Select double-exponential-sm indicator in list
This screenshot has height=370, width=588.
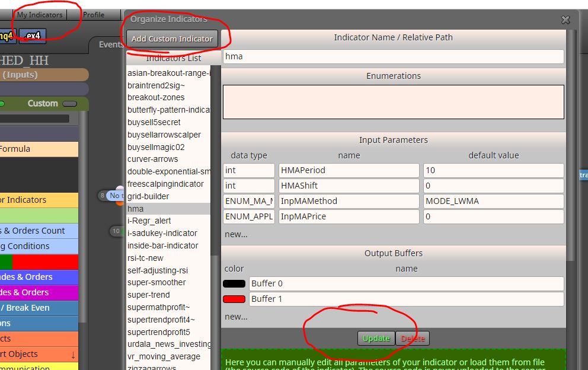click(x=168, y=171)
